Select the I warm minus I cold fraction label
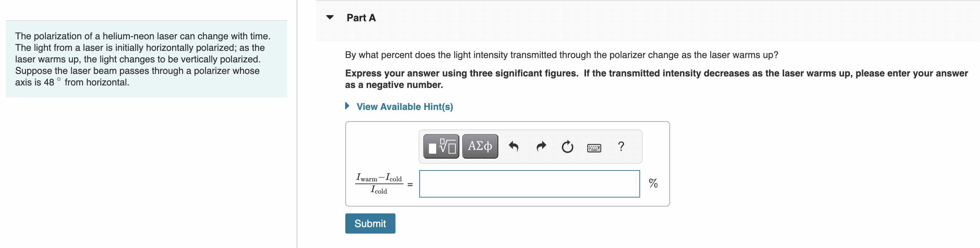The width and height of the screenshot is (980, 248). [x=379, y=184]
